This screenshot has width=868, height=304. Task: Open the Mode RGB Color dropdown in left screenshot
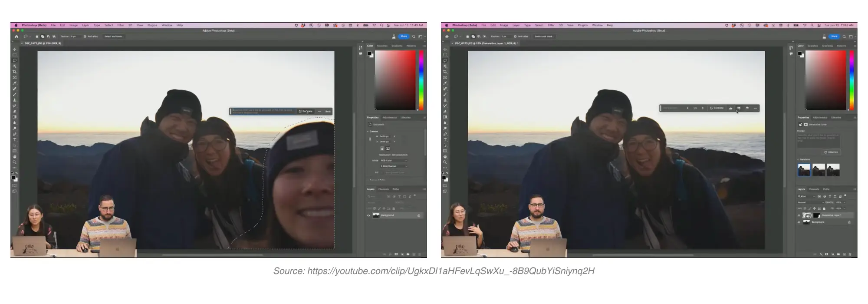pos(394,161)
